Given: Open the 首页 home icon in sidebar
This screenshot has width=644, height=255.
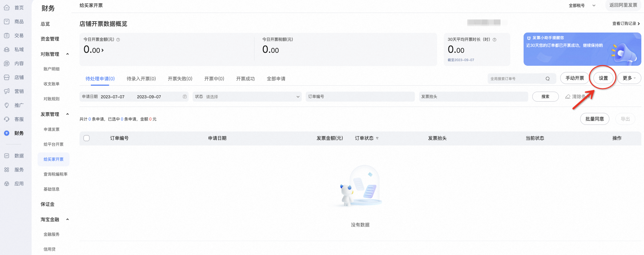Looking at the screenshot, I should [x=7, y=7].
